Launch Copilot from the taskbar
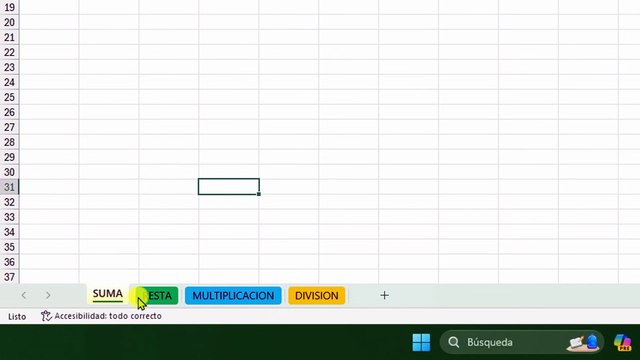 point(622,342)
